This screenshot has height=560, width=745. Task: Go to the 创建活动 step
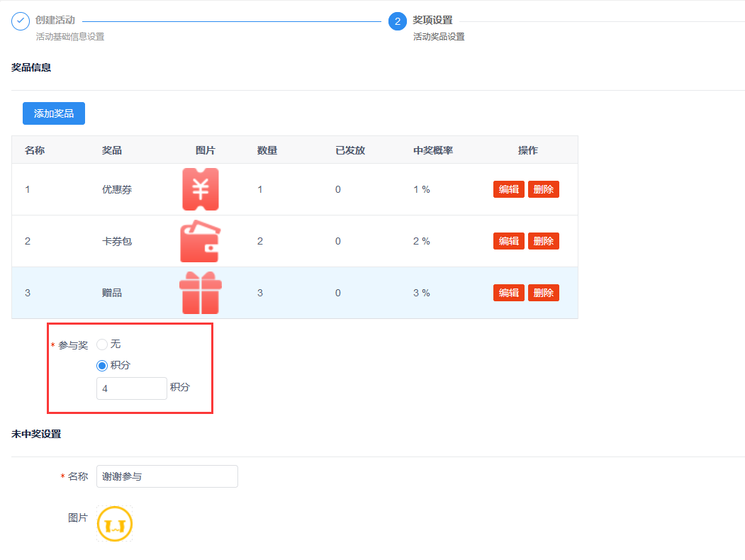[55, 21]
